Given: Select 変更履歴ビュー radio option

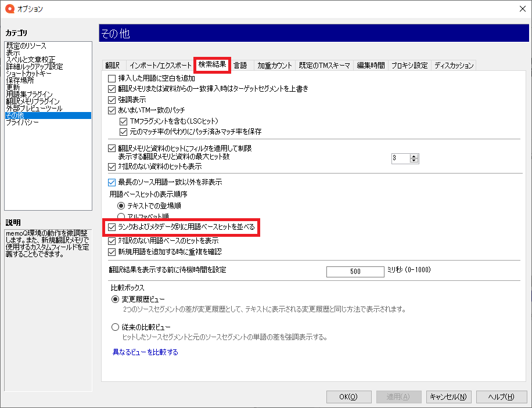Looking at the screenshot, I should (x=115, y=299).
